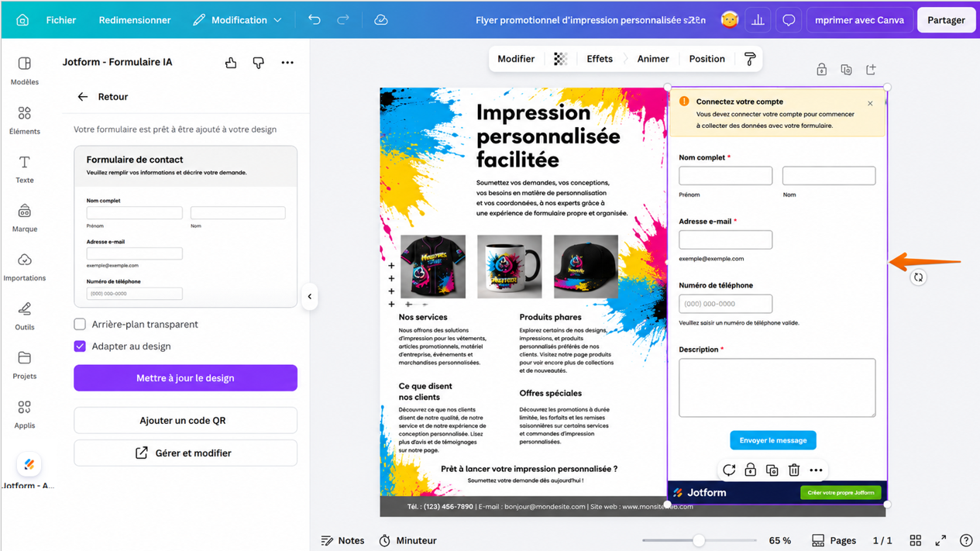980x551 pixels.
Task: Enable Arrière-plan transparent checkbox
Action: (80, 324)
